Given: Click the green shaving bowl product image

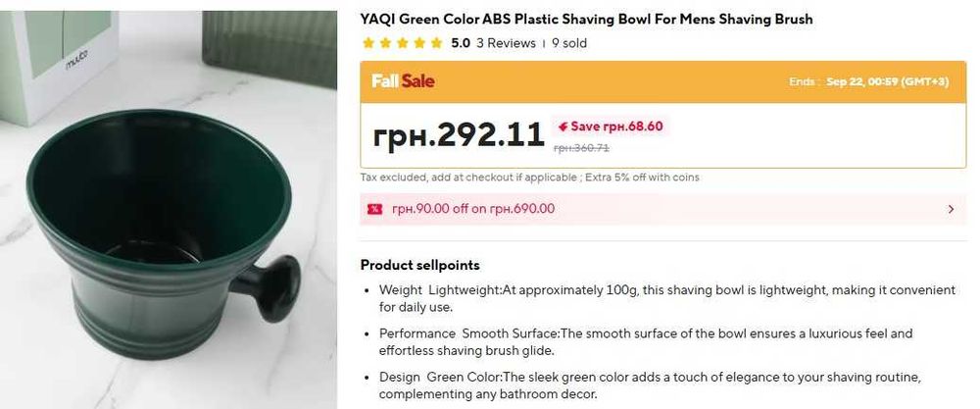Looking at the screenshot, I should (169, 210).
